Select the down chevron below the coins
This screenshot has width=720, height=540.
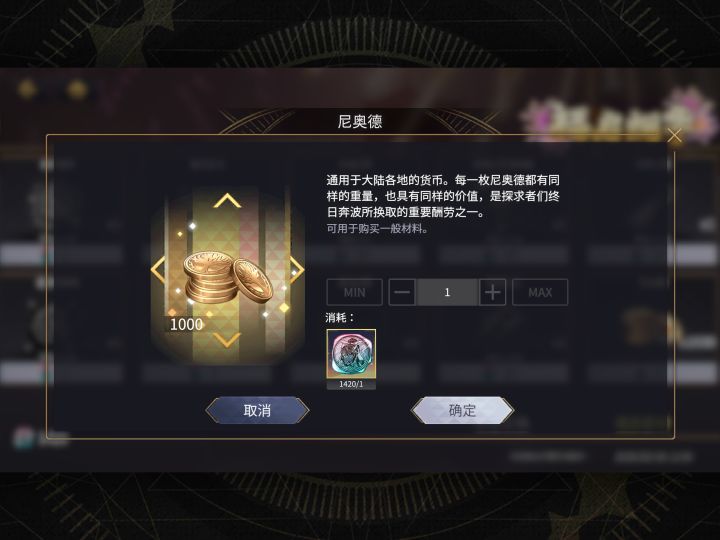coord(227,340)
